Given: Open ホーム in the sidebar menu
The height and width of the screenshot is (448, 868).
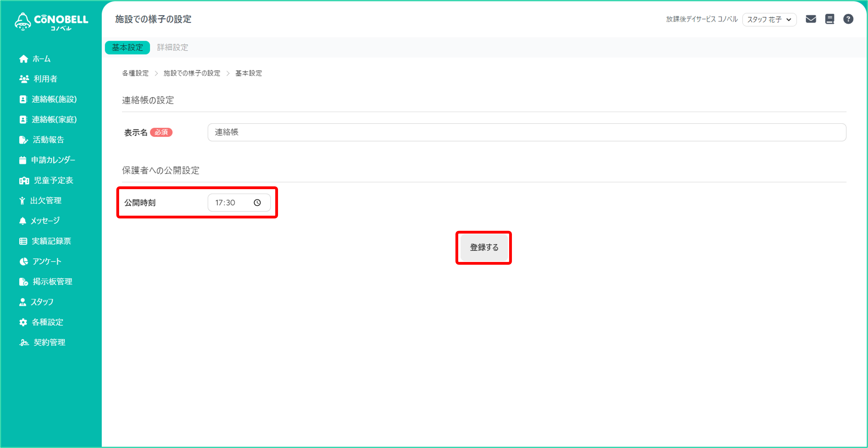Looking at the screenshot, I should coord(41,59).
